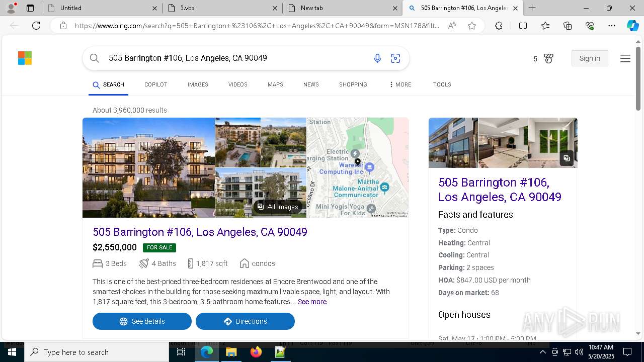Open Notepad++ app in taskbar
Viewport: 644px width, 362px height.
point(280,352)
